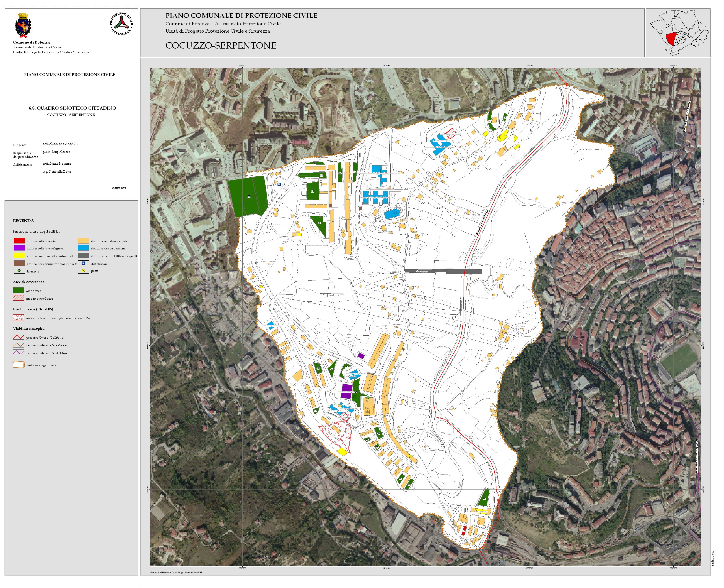Click the aree ricovero I fase hatched symbol
The width and height of the screenshot is (724, 588).
(x=18, y=298)
